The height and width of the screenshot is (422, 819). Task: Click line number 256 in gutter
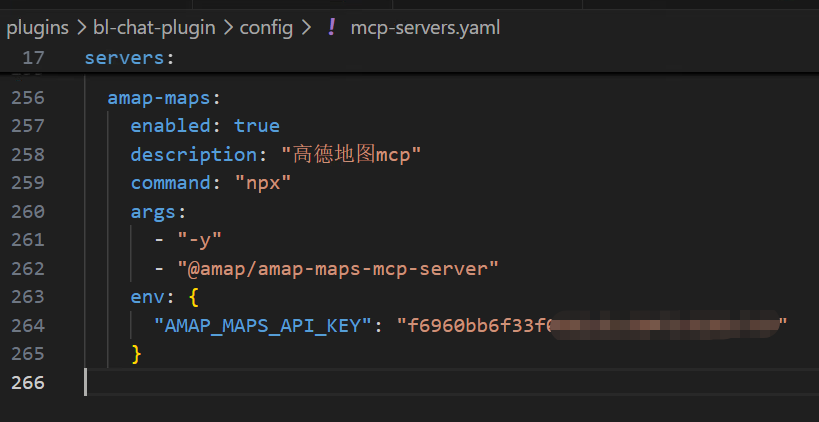coord(28,98)
